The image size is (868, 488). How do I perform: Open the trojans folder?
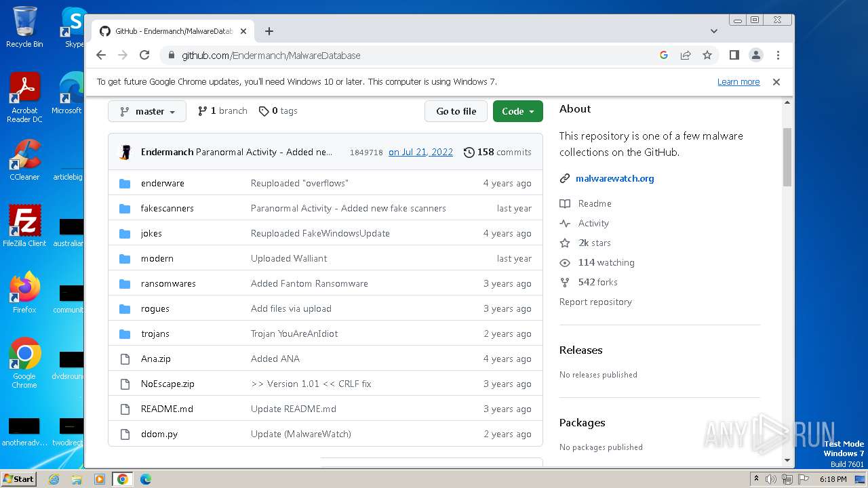155,333
